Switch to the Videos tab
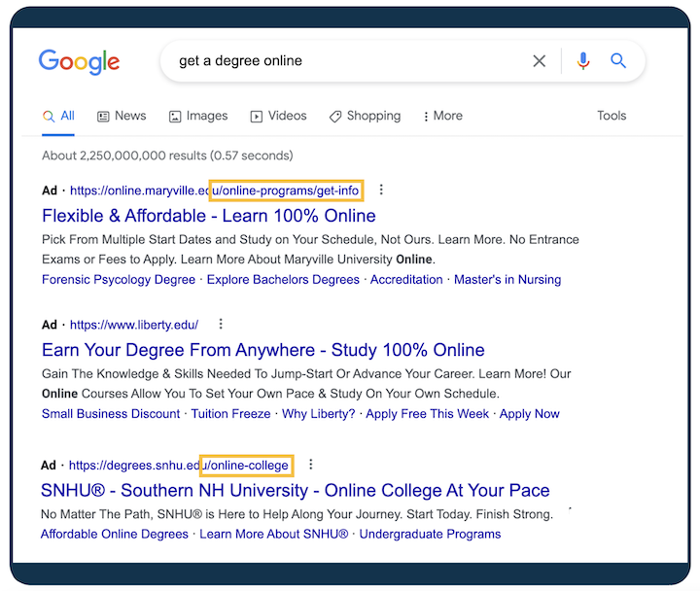 pos(279,116)
